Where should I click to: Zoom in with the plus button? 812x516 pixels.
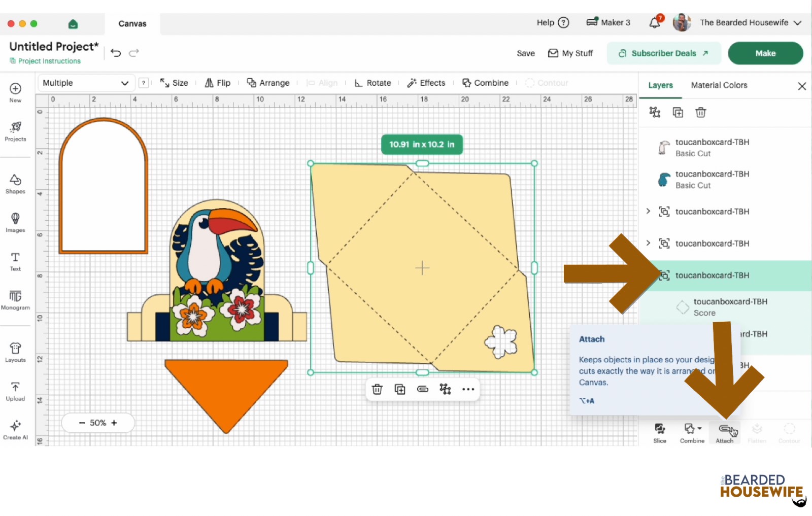[x=114, y=423]
